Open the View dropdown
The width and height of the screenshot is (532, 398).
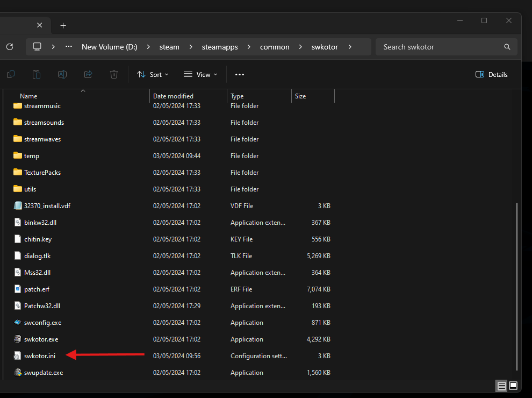click(200, 75)
